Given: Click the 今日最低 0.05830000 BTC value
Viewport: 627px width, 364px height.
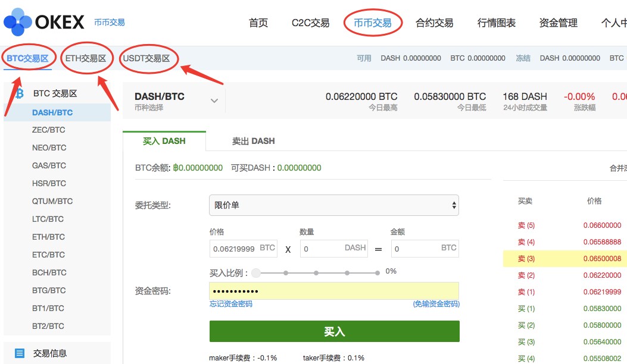Looking at the screenshot, I should click(450, 97).
